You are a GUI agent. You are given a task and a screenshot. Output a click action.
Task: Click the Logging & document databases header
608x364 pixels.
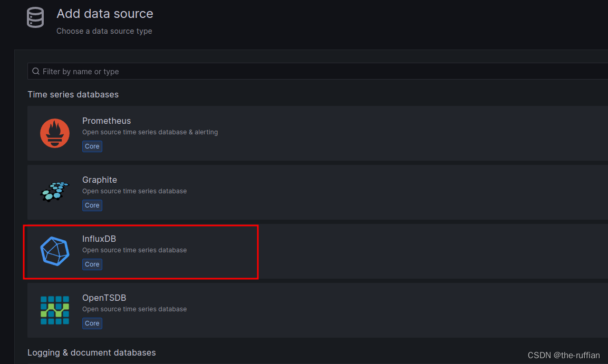(91, 352)
